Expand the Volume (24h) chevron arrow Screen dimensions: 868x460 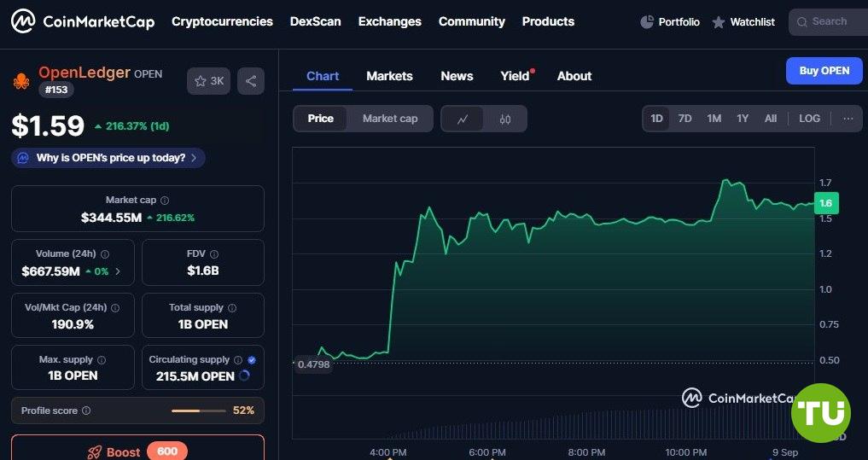pyautogui.click(x=118, y=271)
